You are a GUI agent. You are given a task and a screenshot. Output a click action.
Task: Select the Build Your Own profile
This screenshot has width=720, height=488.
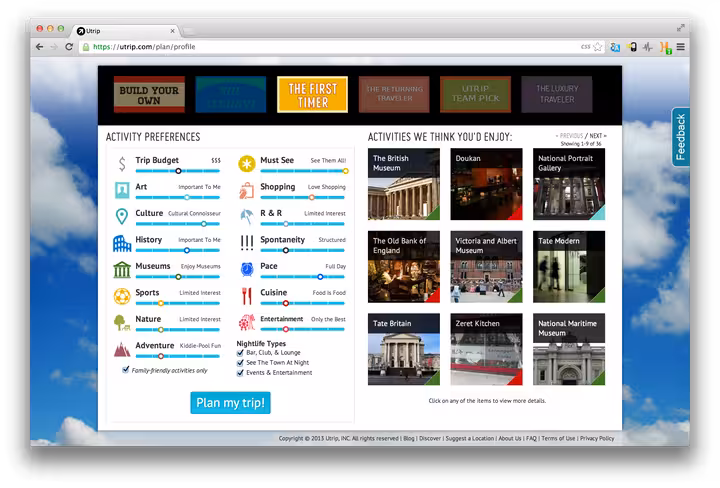coord(149,95)
